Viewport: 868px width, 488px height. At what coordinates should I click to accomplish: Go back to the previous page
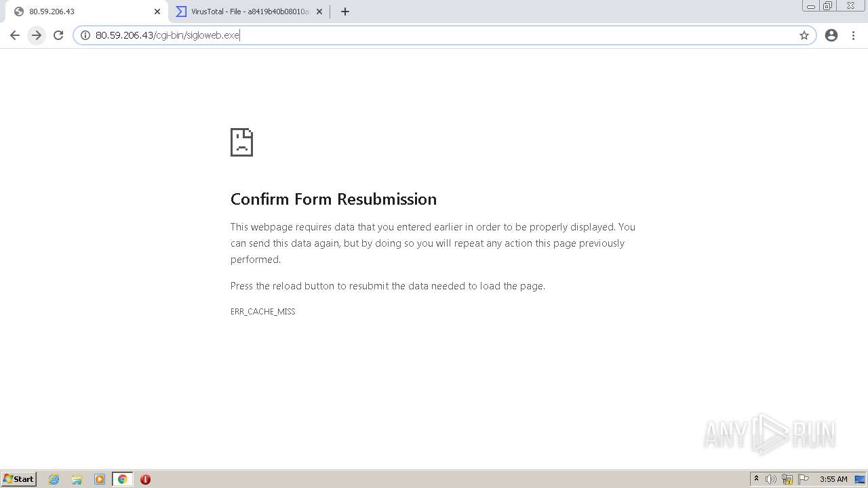click(15, 35)
